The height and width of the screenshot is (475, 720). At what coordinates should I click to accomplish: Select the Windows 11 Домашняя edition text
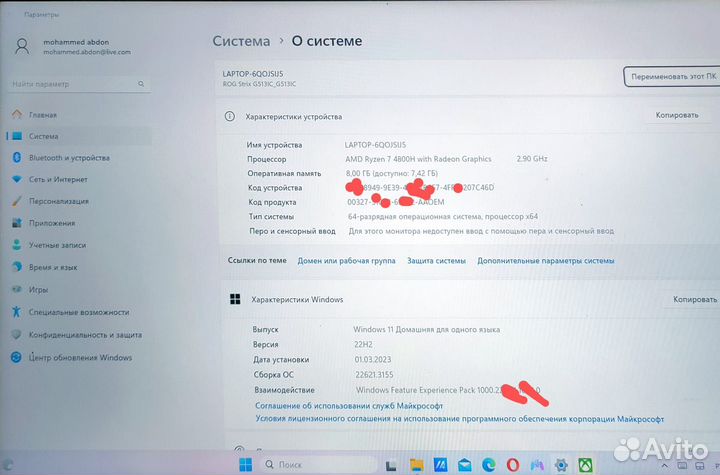tap(427, 329)
